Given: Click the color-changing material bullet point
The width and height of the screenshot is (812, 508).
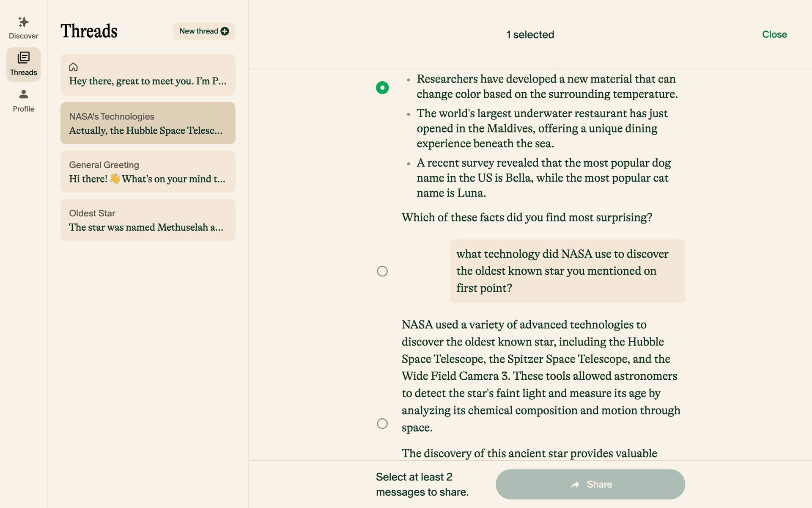Looking at the screenshot, I should (x=547, y=87).
